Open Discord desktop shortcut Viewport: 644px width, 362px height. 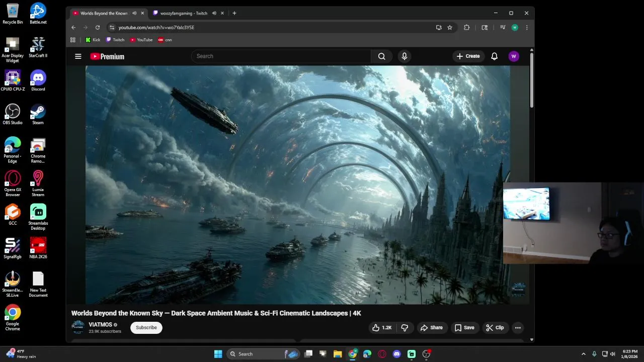38,81
